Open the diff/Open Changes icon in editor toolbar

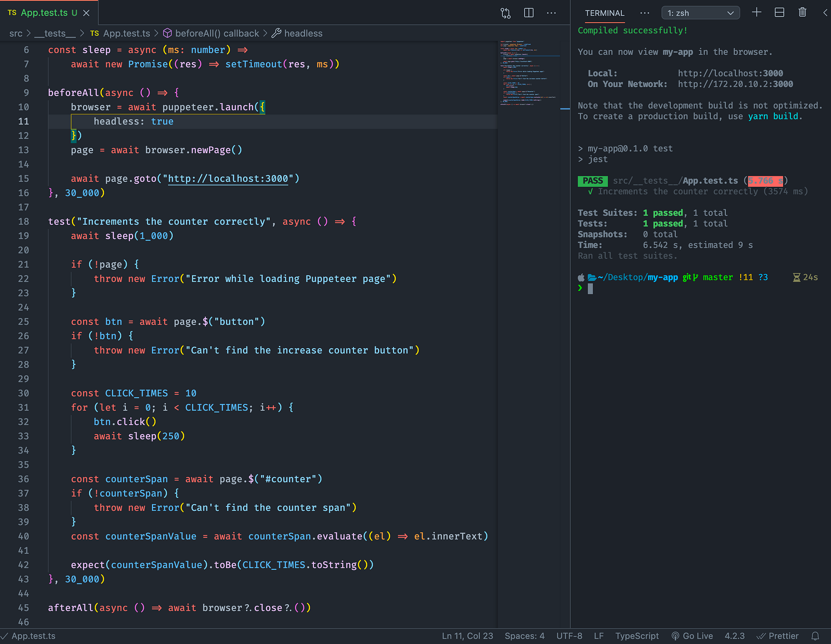pos(505,13)
